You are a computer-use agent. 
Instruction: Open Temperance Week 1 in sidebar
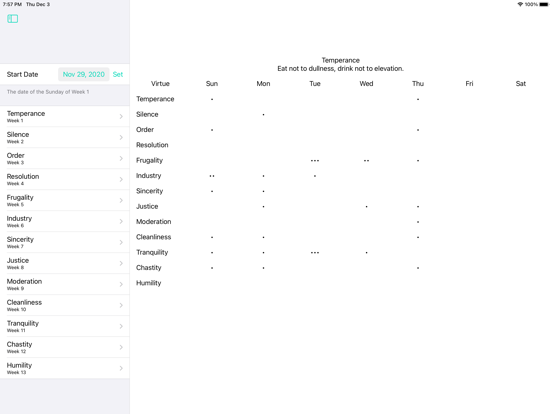coord(65,116)
